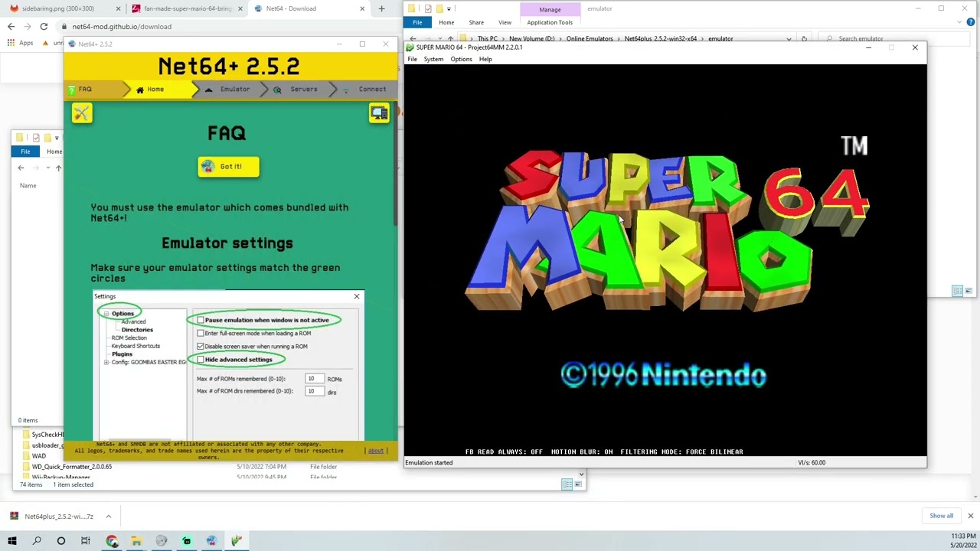
Task: Click the Emulation started status text
Action: [429, 462]
